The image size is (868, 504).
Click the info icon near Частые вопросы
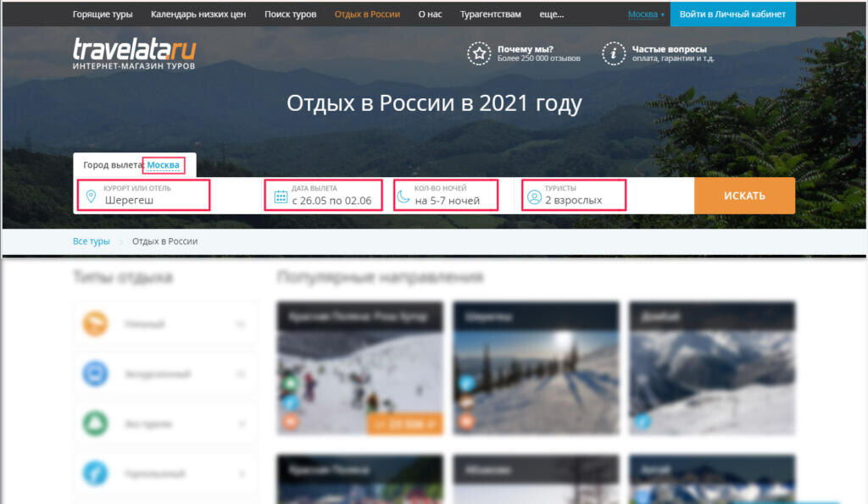pyautogui.click(x=614, y=53)
